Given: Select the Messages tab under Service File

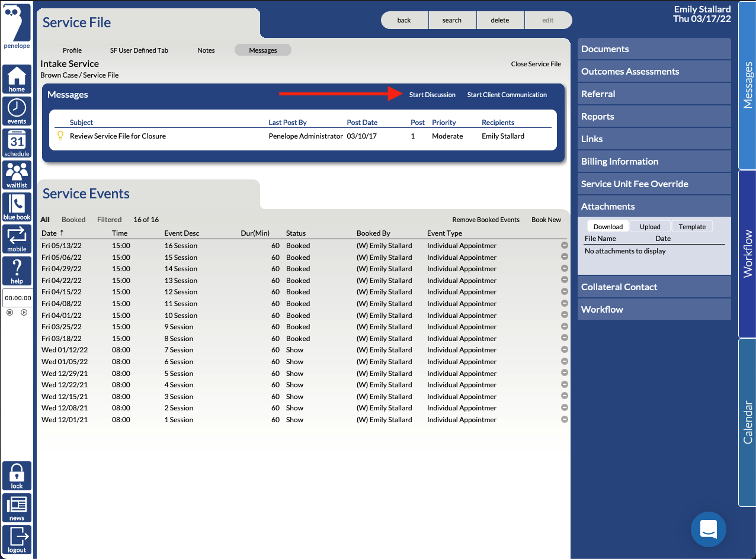Looking at the screenshot, I should [263, 50].
